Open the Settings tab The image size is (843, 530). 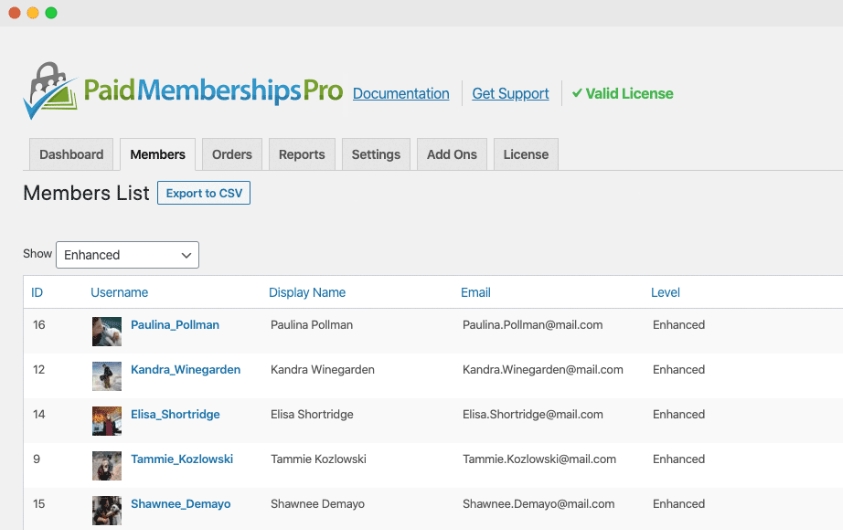click(376, 154)
